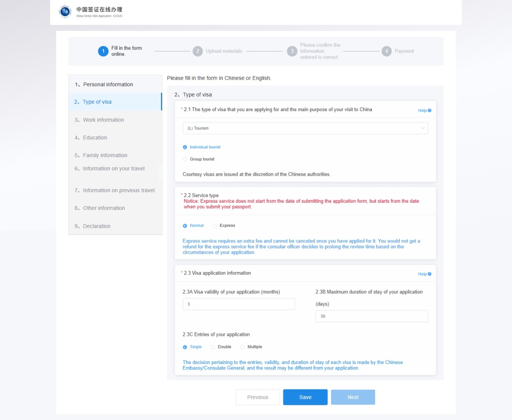Click the Save button
This screenshot has width=512, height=420.
pos(305,397)
